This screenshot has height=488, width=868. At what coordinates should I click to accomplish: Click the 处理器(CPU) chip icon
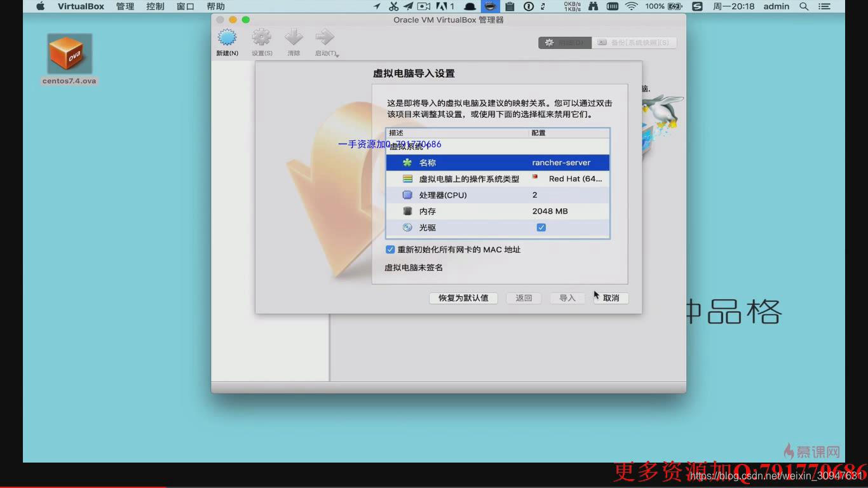click(407, 195)
